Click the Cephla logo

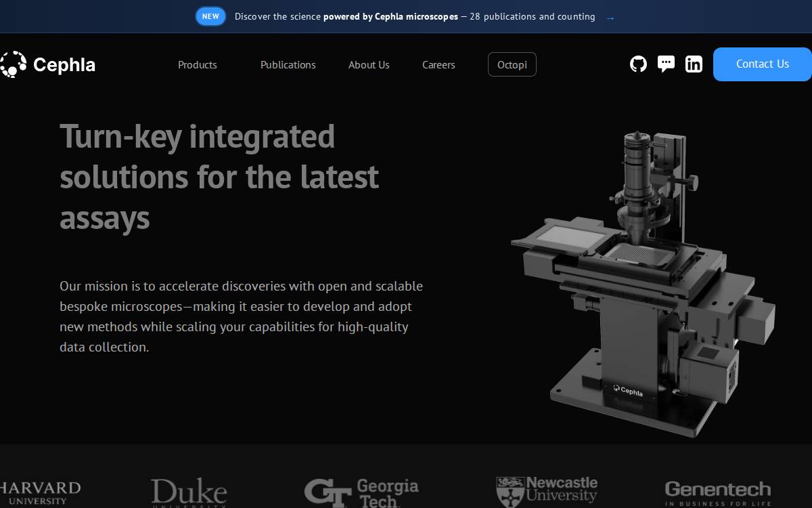[47, 64]
